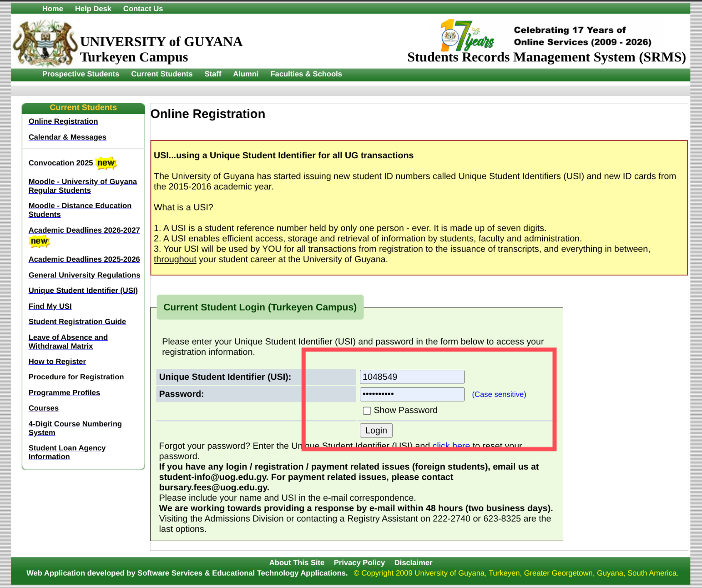Open the Programme Profiles link
The image size is (702, 588).
[64, 393]
